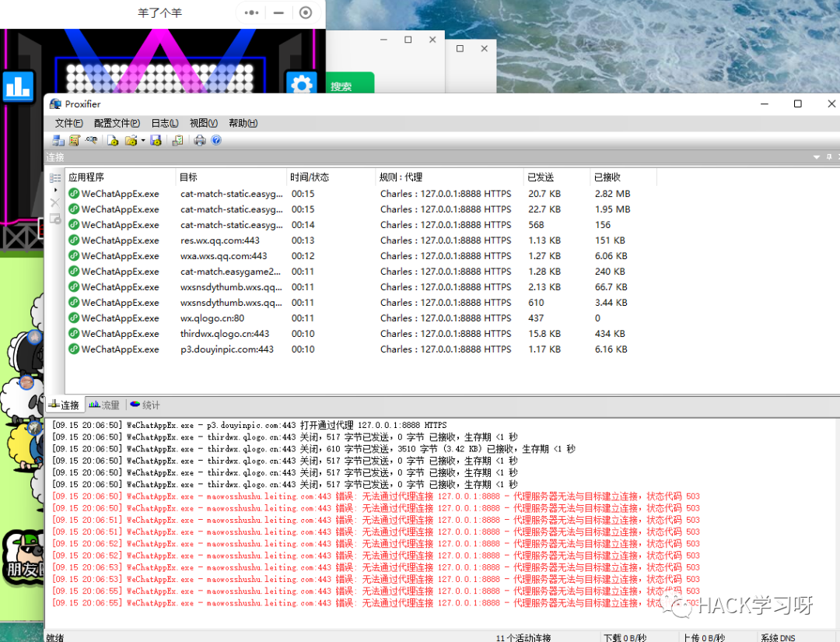The image size is (840, 642).
Task: Switch to the 流量 tab
Action: (x=104, y=405)
